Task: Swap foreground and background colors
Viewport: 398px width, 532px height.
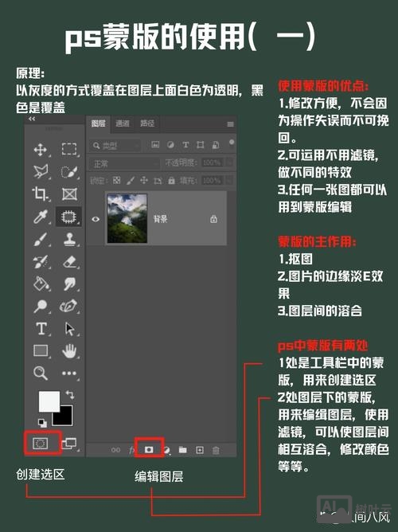Action: [x=70, y=394]
